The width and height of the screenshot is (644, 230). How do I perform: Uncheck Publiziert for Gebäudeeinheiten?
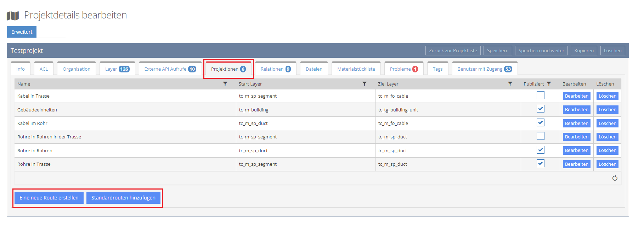point(540,109)
